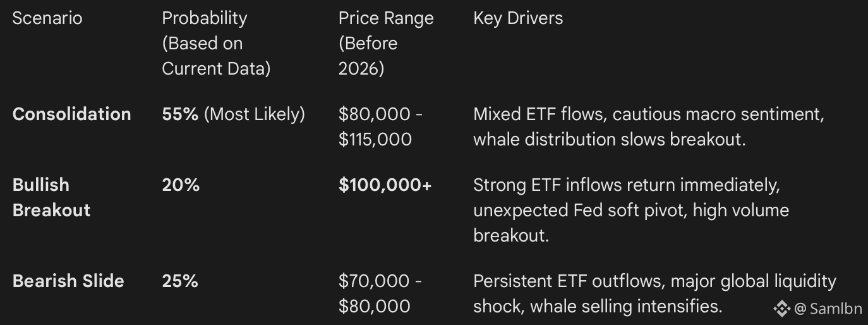Click the (Before 2026) subheader text
868x325 pixels.
pyautogui.click(x=368, y=56)
